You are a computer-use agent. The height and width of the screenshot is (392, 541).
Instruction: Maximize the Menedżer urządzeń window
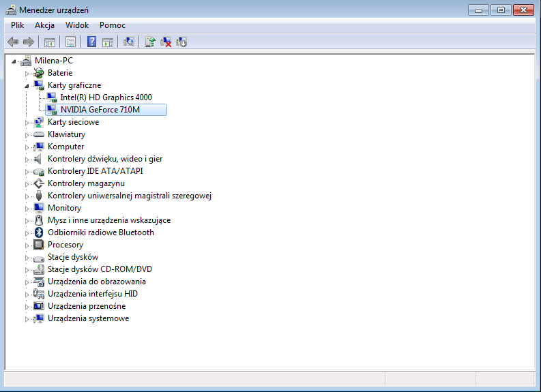pyautogui.click(x=501, y=10)
